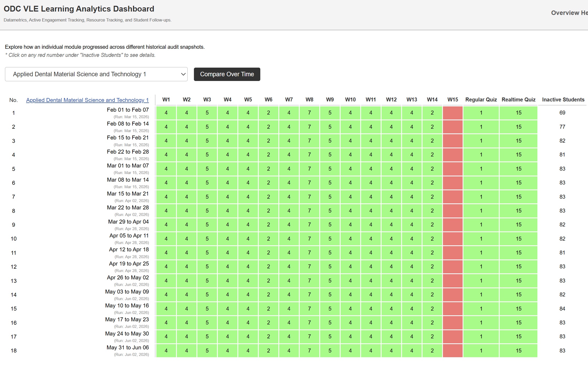Click Realtime Quiz 15 in Feb 22 row
The image size is (588, 369).
(518, 155)
